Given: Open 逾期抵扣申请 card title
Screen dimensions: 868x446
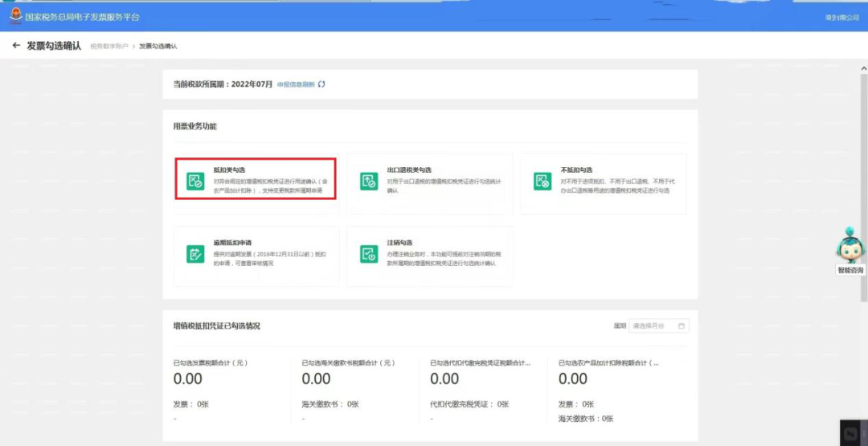Looking at the screenshot, I should point(232,243).
